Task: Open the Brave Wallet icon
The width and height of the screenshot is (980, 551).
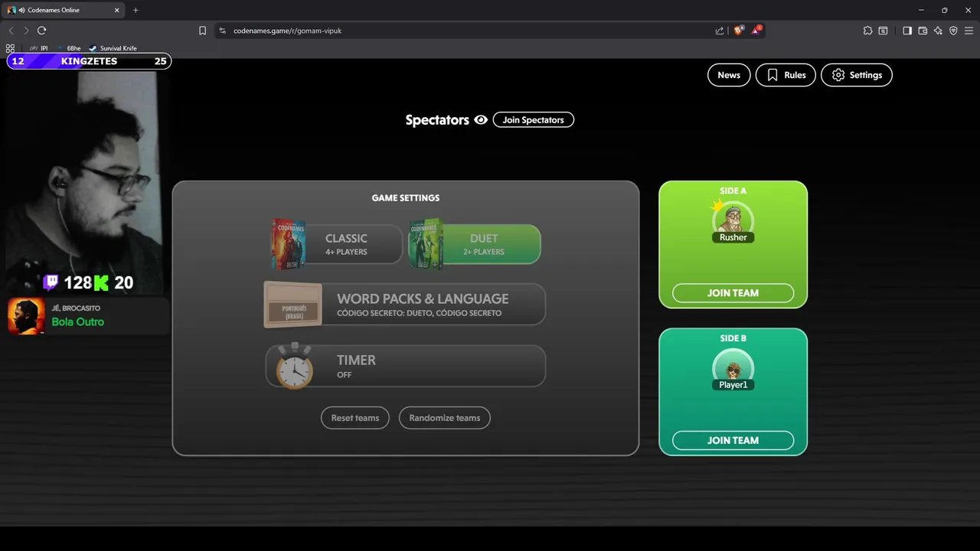Action: tap(923, 31)
